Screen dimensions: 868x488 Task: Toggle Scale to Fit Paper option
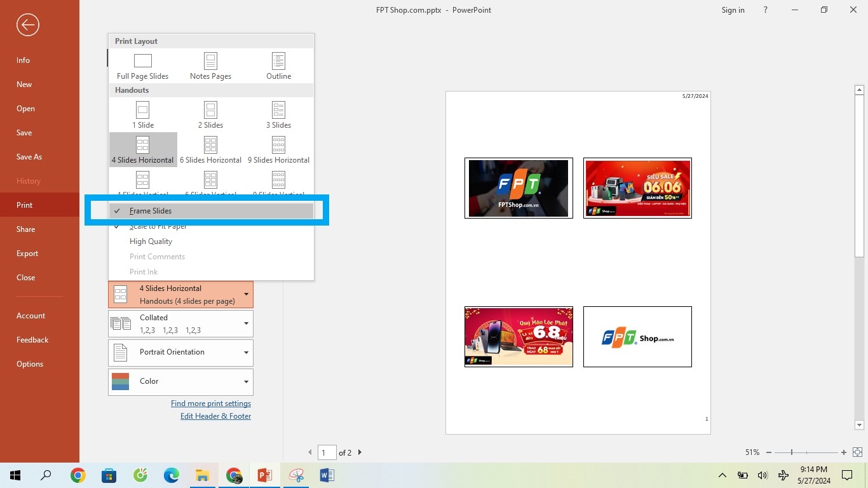coord(211,226)
